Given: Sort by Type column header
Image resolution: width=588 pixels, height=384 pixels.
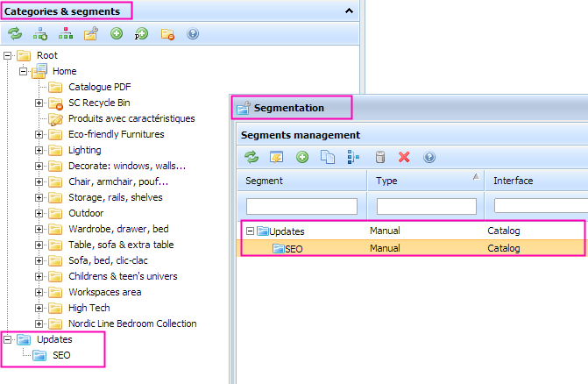Looking at the screenshot, I should pyautogui.click(x=426, y=181).
